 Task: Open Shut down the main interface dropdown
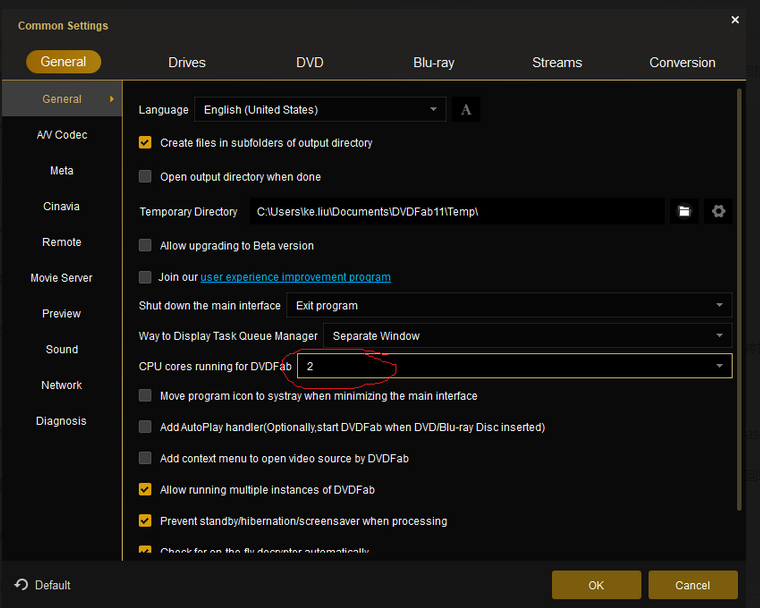tap(509, 305)
